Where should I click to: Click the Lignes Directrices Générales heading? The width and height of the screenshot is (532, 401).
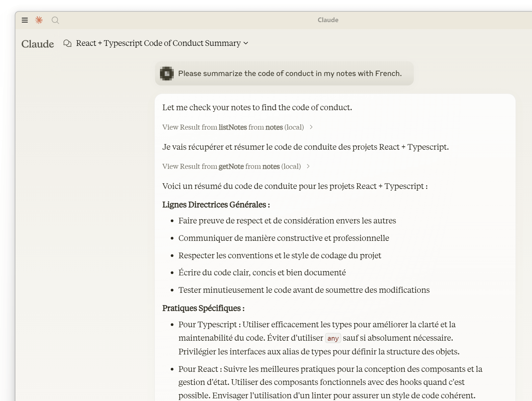tap(216, 205)
